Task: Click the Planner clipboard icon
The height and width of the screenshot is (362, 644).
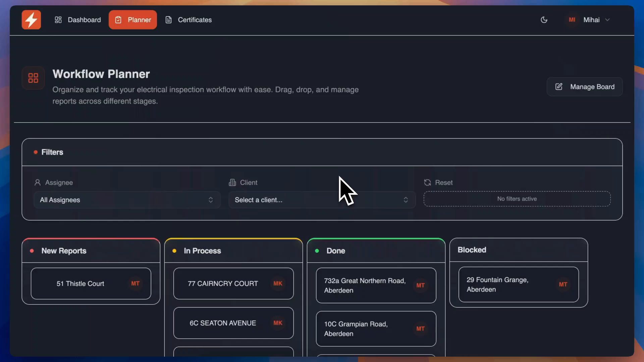Action: pyautogui.click(x=118, y=20)
